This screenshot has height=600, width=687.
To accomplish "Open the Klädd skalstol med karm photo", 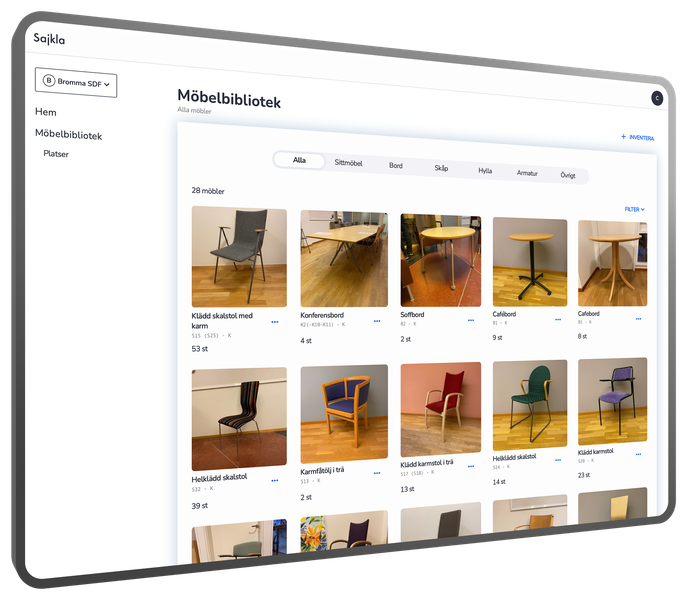I will (x=239, y=257).
